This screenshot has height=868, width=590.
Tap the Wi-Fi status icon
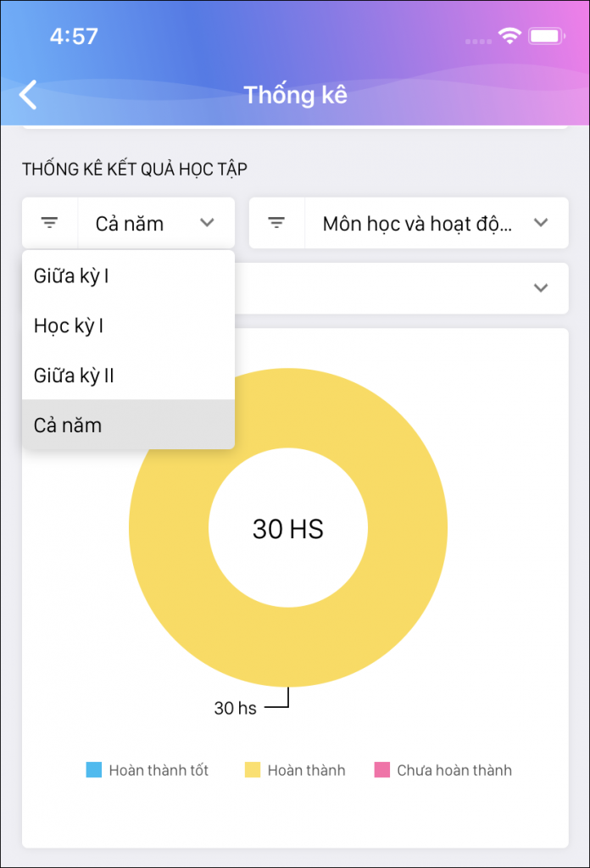(509, 36)
